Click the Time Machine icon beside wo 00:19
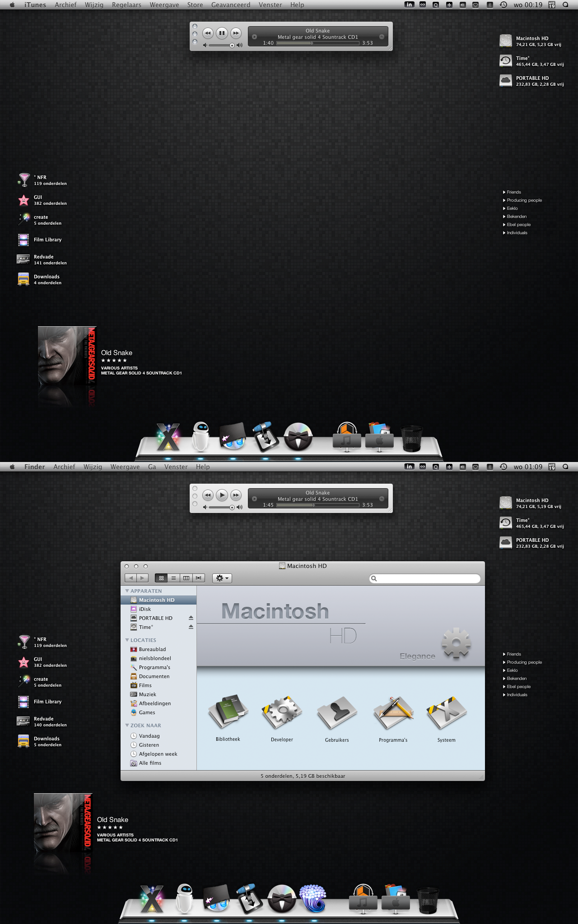The height and width of the screenshot is (924, 578). tap(503, 5)
